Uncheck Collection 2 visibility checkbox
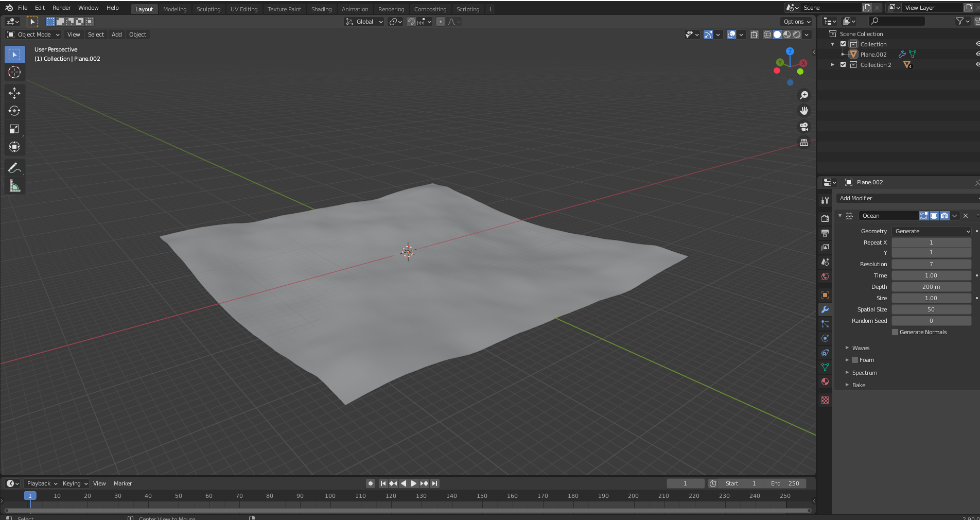Screen dimensions: 980x520 tap(843, 65)
